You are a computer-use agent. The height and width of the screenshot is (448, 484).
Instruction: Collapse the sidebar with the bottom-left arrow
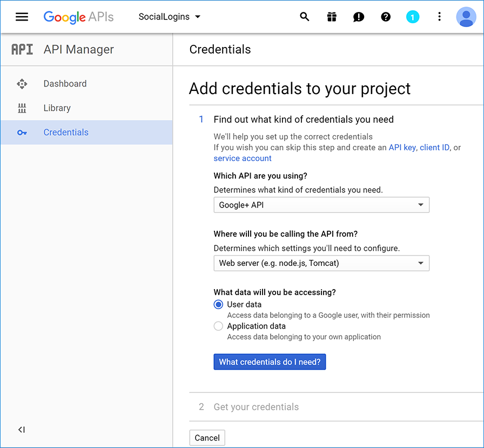click(22, 430)
